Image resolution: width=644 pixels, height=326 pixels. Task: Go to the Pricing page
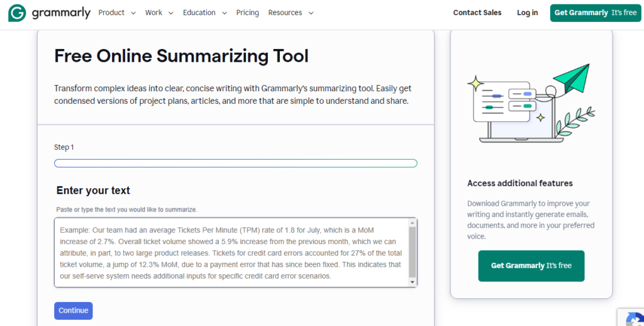(247, 13)
